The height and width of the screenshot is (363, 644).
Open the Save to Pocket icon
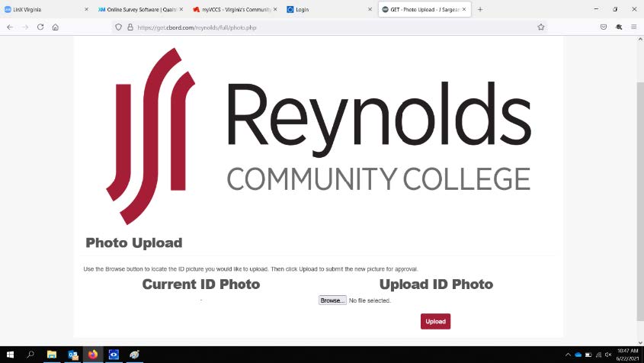[604, 27]
